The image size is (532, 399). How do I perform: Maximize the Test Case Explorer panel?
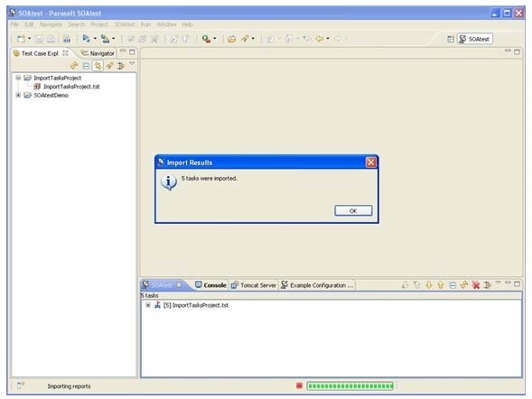tap(132, 51)
